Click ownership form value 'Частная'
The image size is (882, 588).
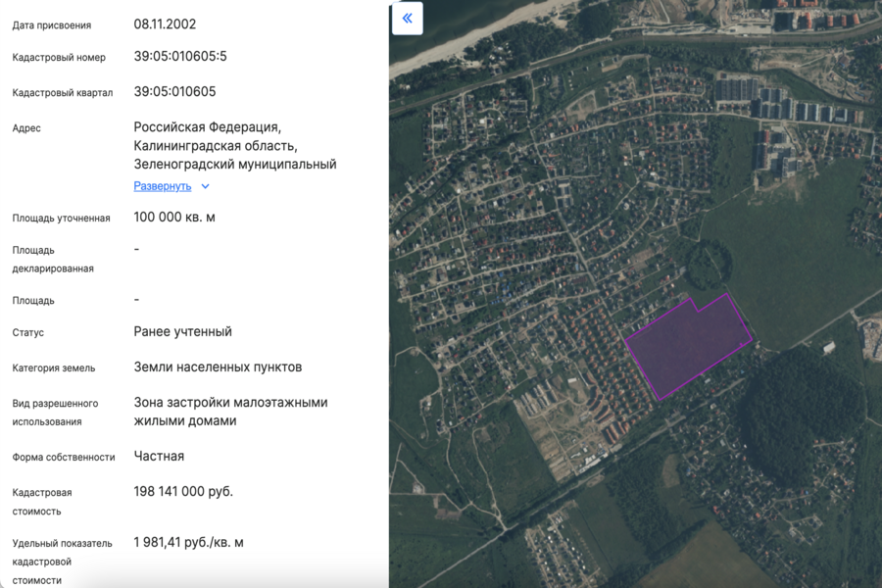point(159,457)
